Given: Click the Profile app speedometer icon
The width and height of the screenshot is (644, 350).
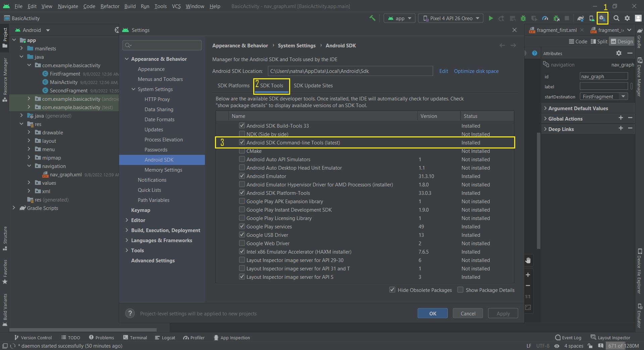Looking at the screenshot, I should (x=545, y=18).
